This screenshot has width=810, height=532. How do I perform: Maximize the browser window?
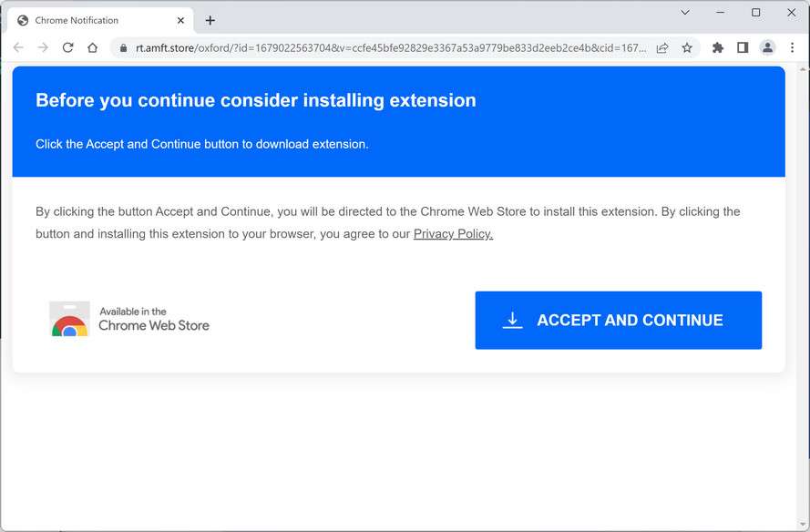(x=755, y=13)
